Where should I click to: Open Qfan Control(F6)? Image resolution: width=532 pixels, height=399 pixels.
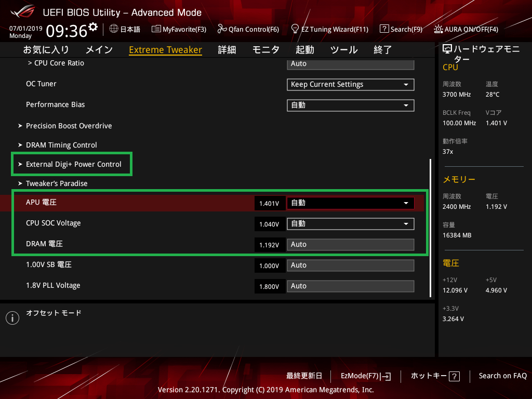tap(248, 29)
